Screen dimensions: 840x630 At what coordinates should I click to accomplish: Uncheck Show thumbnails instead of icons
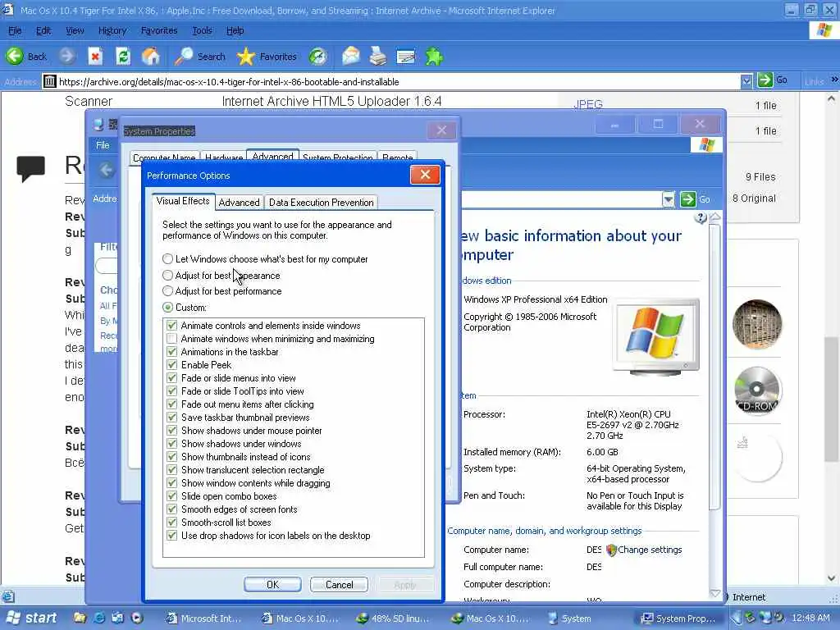[172, 457]
